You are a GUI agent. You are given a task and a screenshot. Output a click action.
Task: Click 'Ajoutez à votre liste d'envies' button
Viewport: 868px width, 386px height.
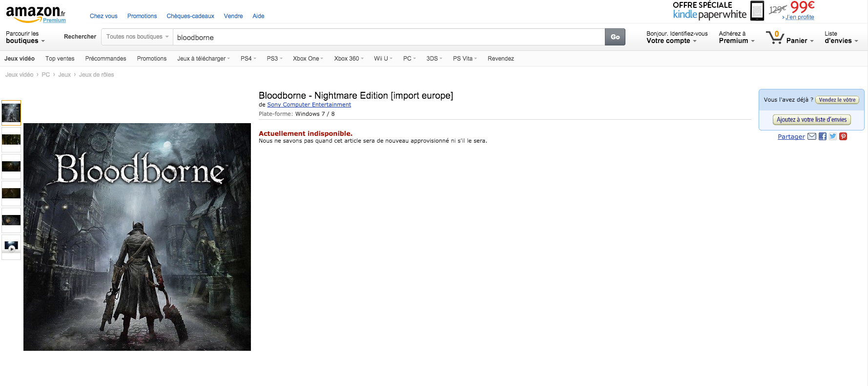point(811,120)
